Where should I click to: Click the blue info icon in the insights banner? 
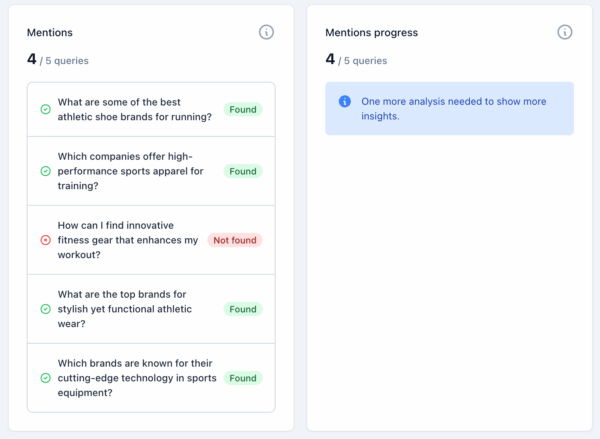345,101
